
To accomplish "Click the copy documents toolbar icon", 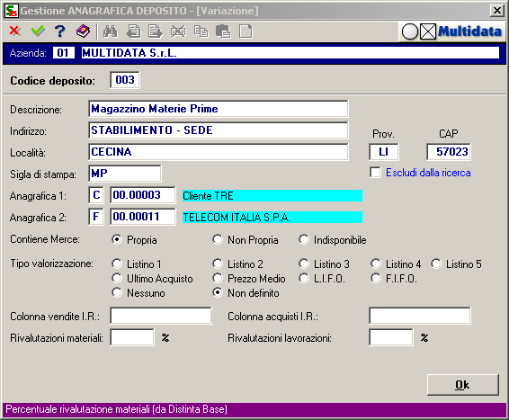I will (201, 31).
